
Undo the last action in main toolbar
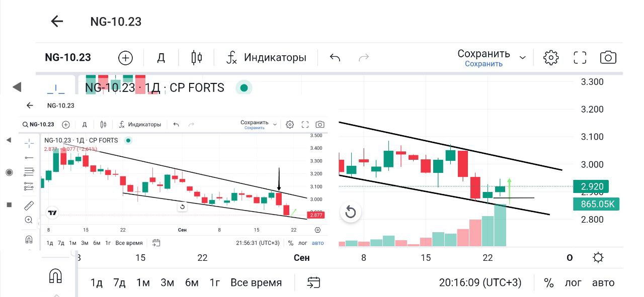coord(335,57)
